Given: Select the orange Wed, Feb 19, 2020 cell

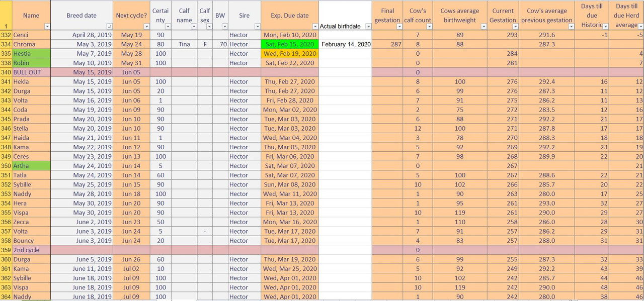Looking at the screenshot, I should [x=290, y=54].
